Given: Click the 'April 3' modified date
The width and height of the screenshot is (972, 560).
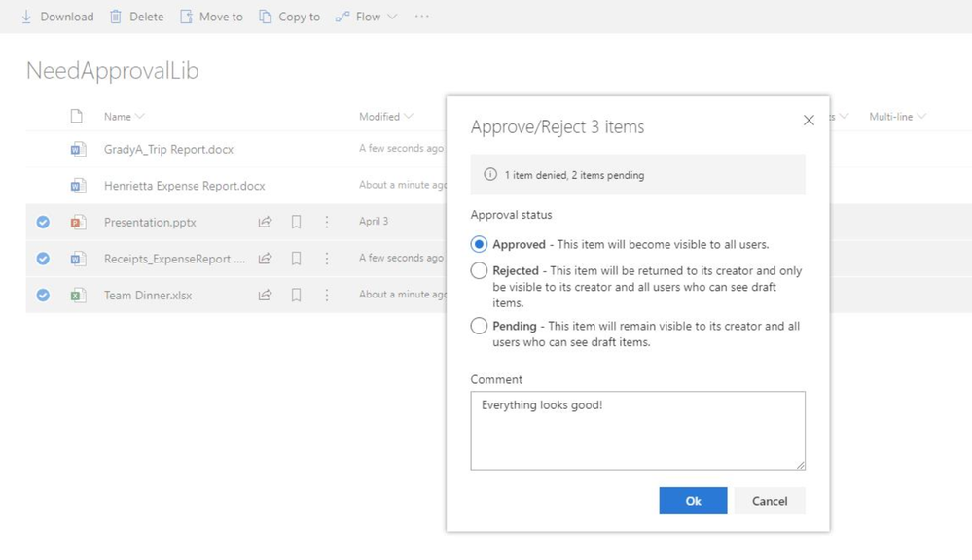Looking at the screenshot, I should (374, 221).
